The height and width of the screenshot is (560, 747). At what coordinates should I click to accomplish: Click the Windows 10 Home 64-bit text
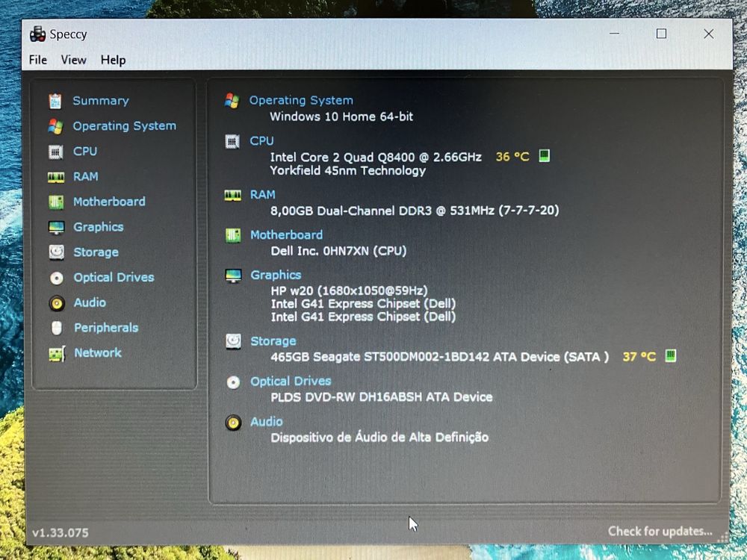pos(341,116)
